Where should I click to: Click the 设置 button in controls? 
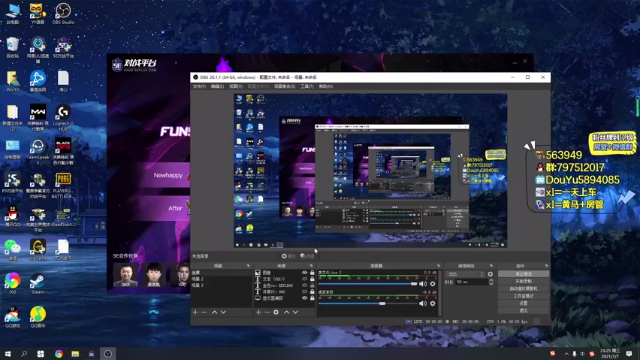click(x=523, y=303)
